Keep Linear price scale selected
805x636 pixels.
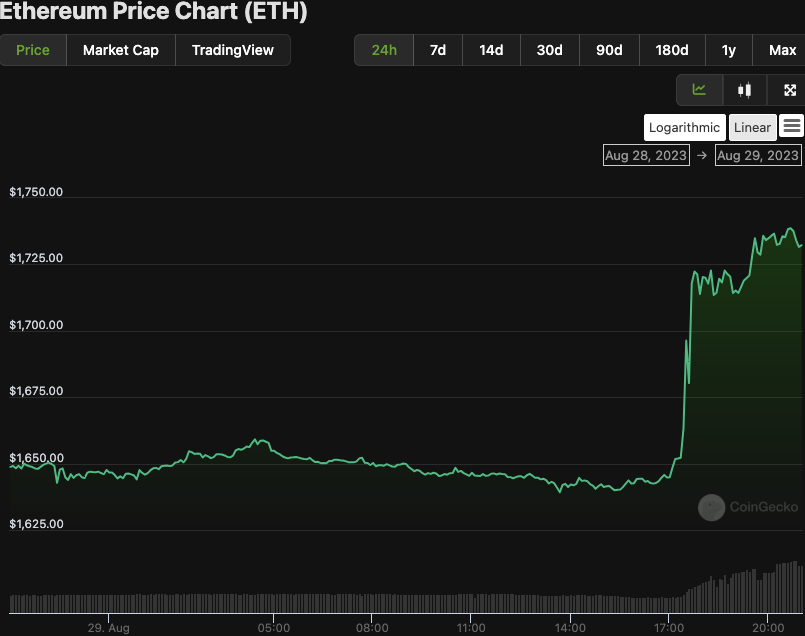(752, 127)
